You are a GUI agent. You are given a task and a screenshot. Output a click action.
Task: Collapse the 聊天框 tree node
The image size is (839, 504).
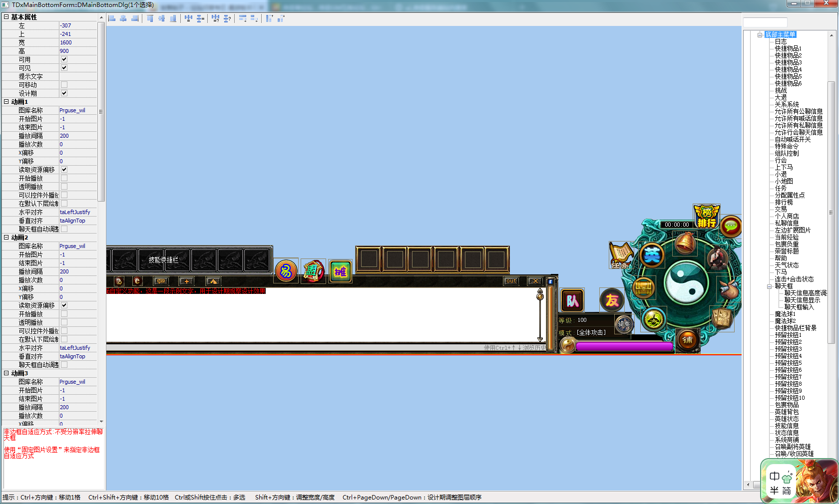(x=770, y=286)
